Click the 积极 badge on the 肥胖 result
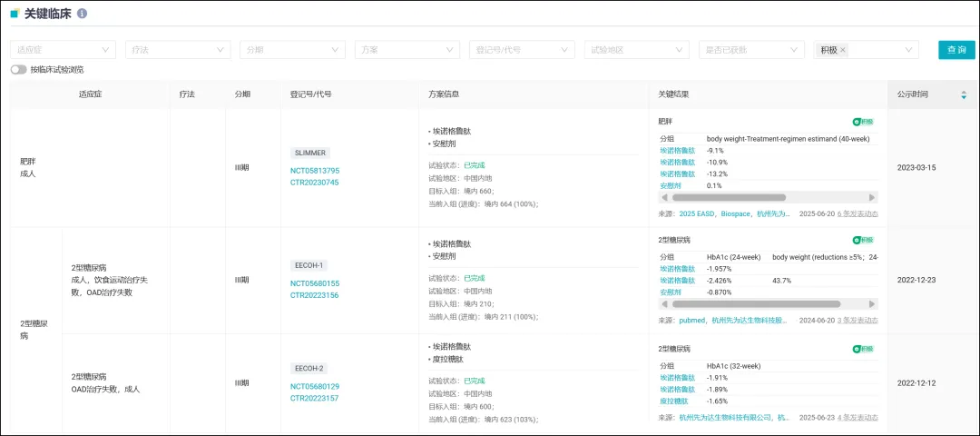The width and height of the screenshot is (980, 436). coord(863,122)
